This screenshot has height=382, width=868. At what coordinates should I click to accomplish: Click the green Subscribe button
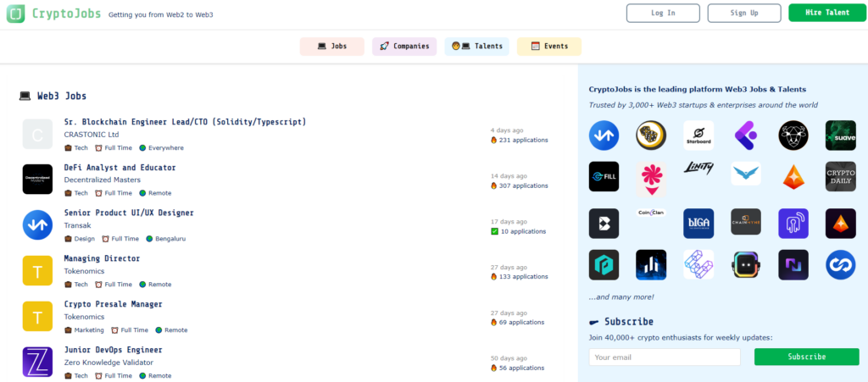(x=806, y=357)
